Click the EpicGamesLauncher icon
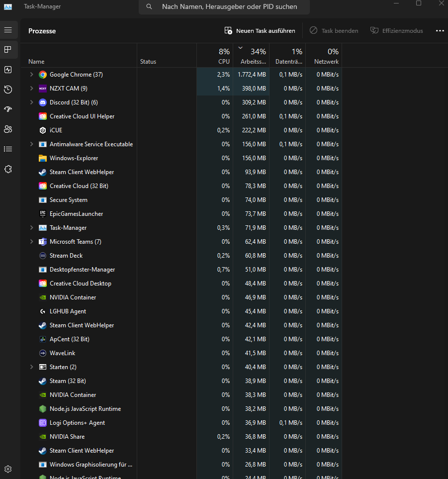Screen dimensions: 448x479 (43, 214)
